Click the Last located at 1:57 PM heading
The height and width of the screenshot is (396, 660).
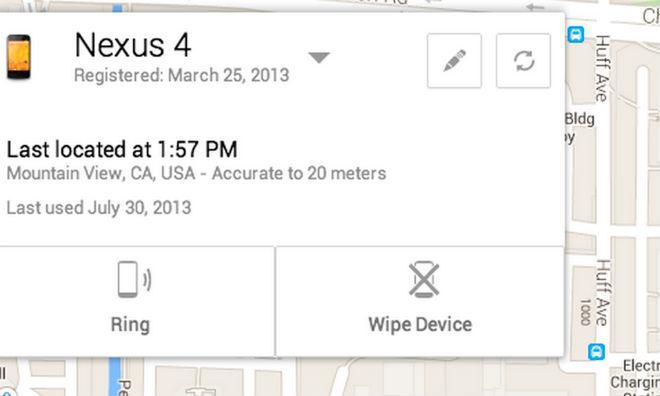point(122,149)
